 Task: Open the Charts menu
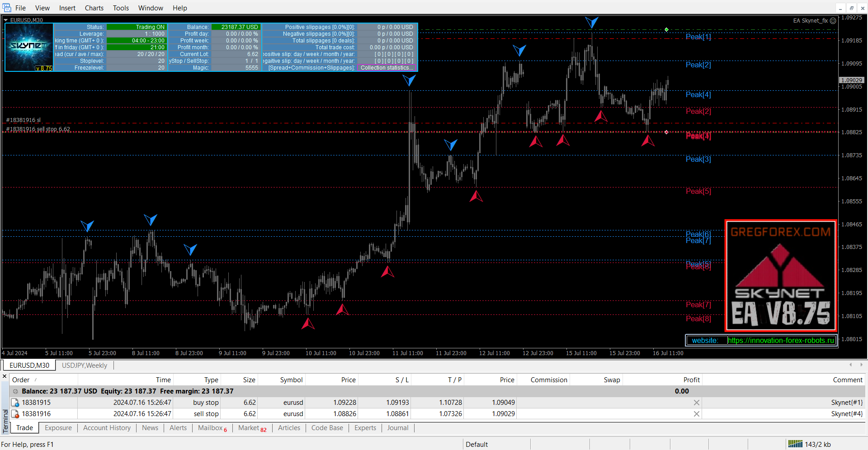[x=94, y=8]
